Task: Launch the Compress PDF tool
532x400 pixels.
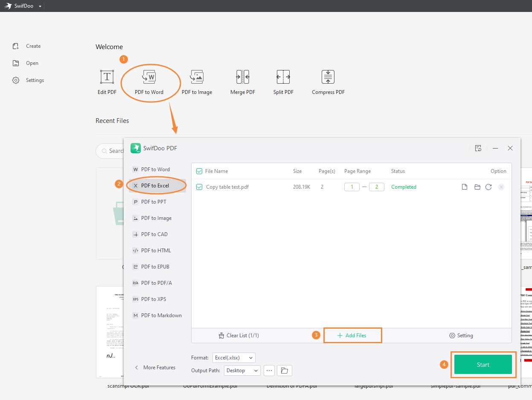Action: click(328, 82)
